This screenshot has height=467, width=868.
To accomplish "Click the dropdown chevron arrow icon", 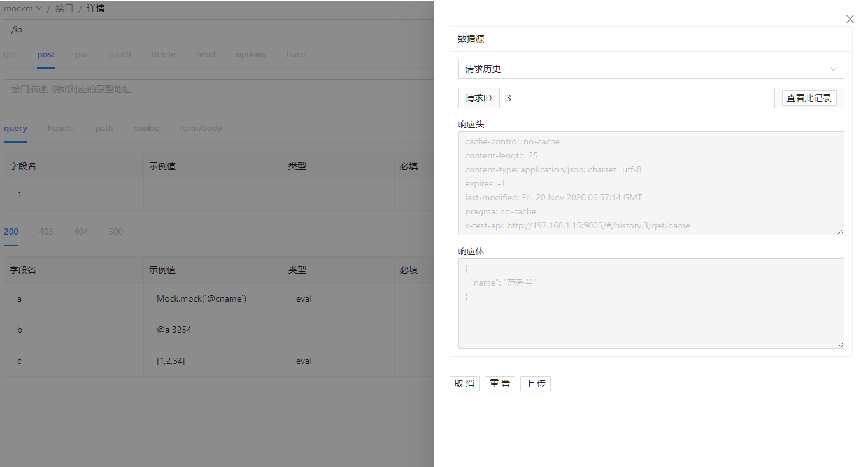I will 834,69.
